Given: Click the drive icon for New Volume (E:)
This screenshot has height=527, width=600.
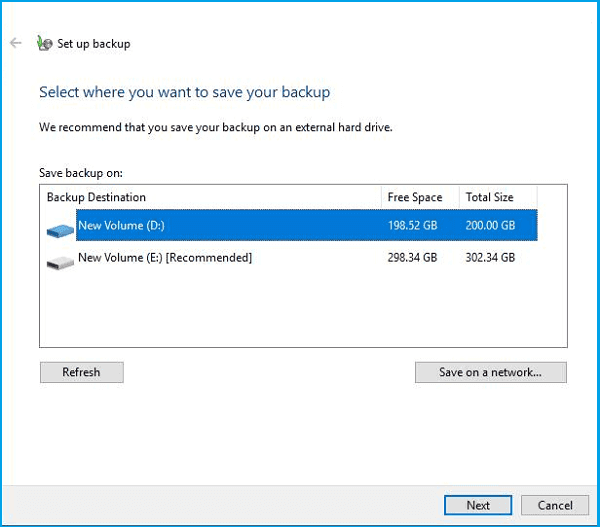Looking at the screenshot, I should click(61, 260).
